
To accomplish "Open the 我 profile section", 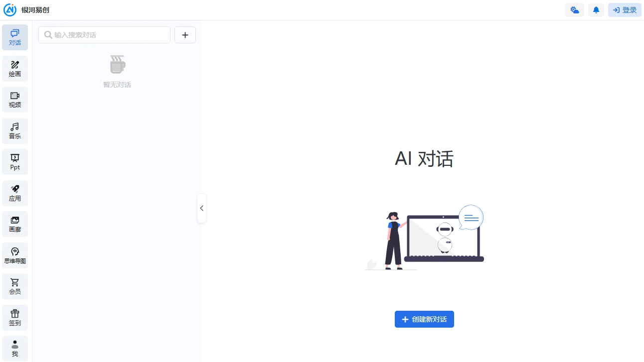I will click(x=15, y=348).
